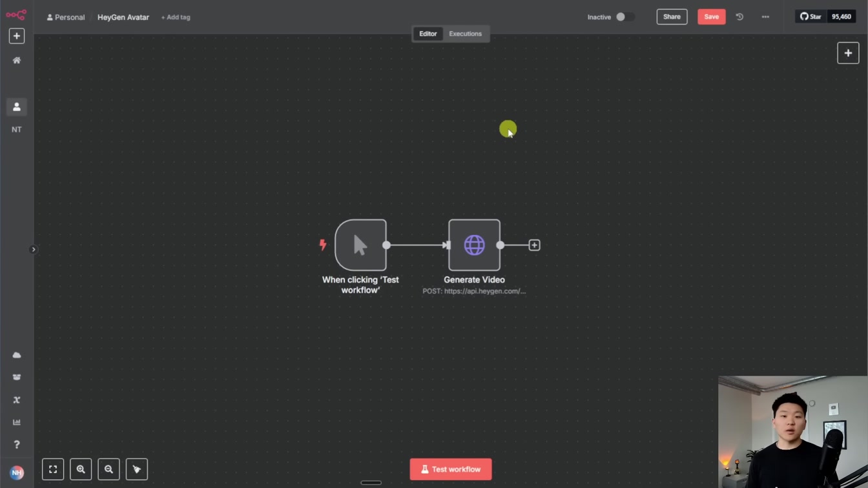Click the trigger node output connector
The height and width of the screenshot is (488, 868).
coord(386,245)
